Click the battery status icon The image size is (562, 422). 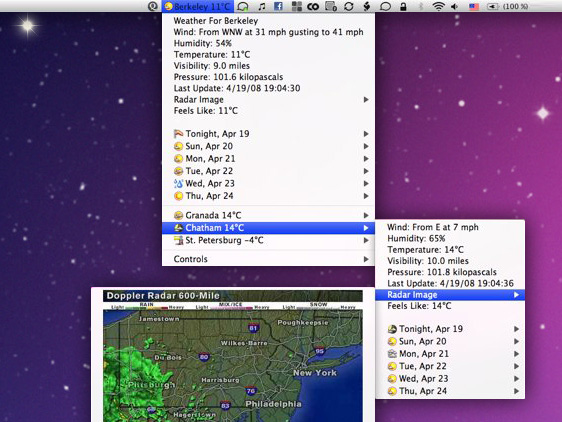pos(493,6)
